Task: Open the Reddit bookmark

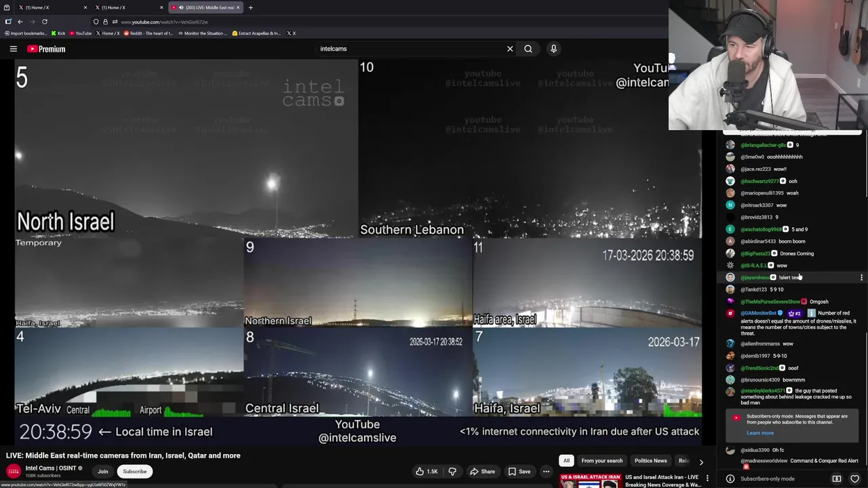Action: point(148,33)
